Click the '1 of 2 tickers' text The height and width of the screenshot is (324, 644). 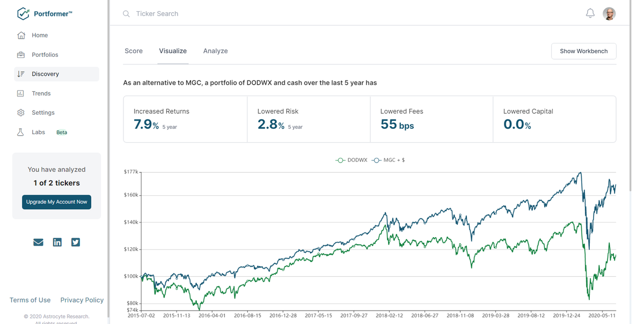click(x=56, y=183)
